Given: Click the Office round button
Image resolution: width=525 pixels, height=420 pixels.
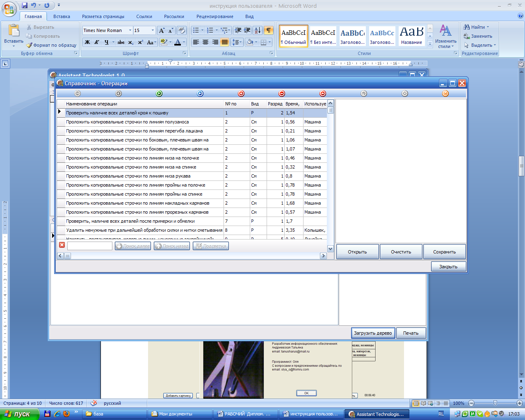Looking at the screenshot, I should [x=9, y=8].
